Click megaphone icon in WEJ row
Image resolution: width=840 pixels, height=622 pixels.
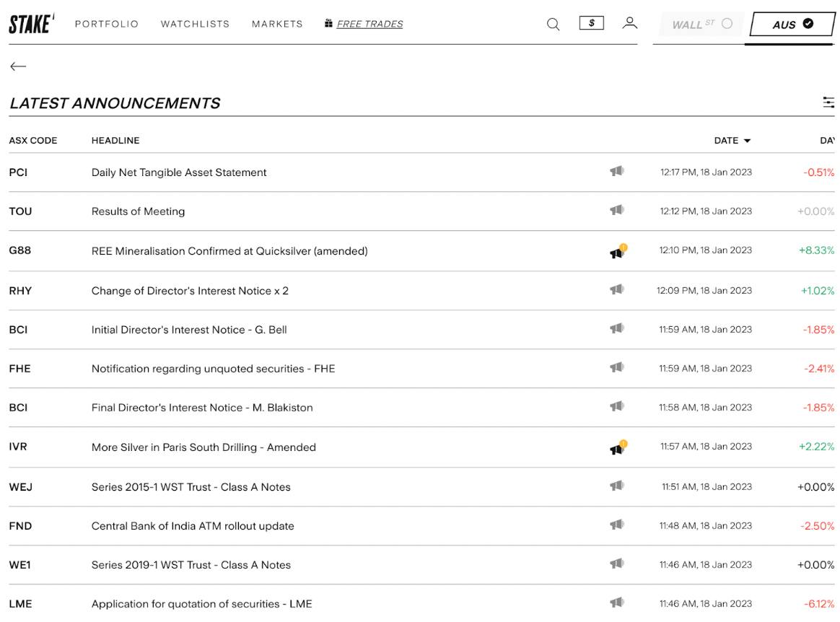617,486
